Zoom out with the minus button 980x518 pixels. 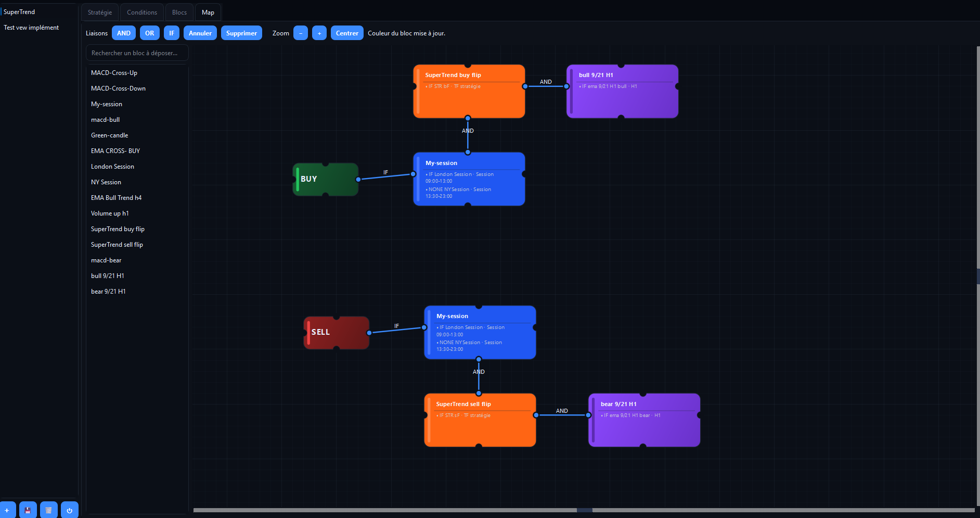click(301, 33)
